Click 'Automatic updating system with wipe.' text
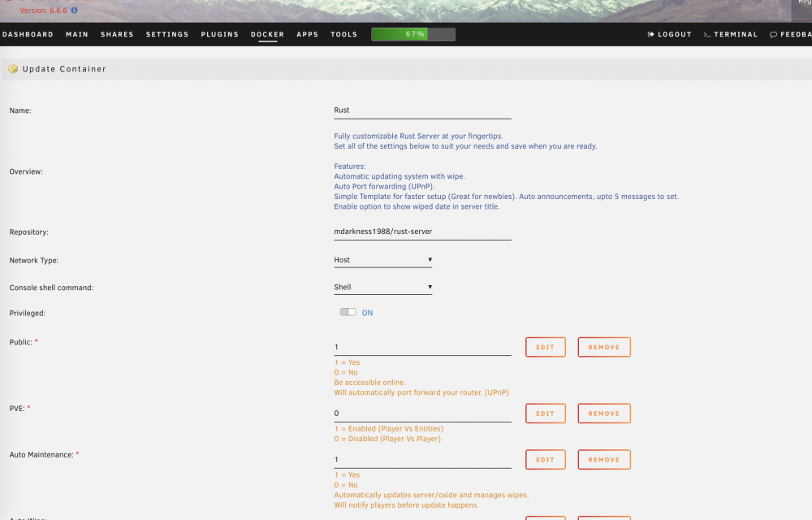This screenshot has width=812, height=520. [x=400, y=176]
